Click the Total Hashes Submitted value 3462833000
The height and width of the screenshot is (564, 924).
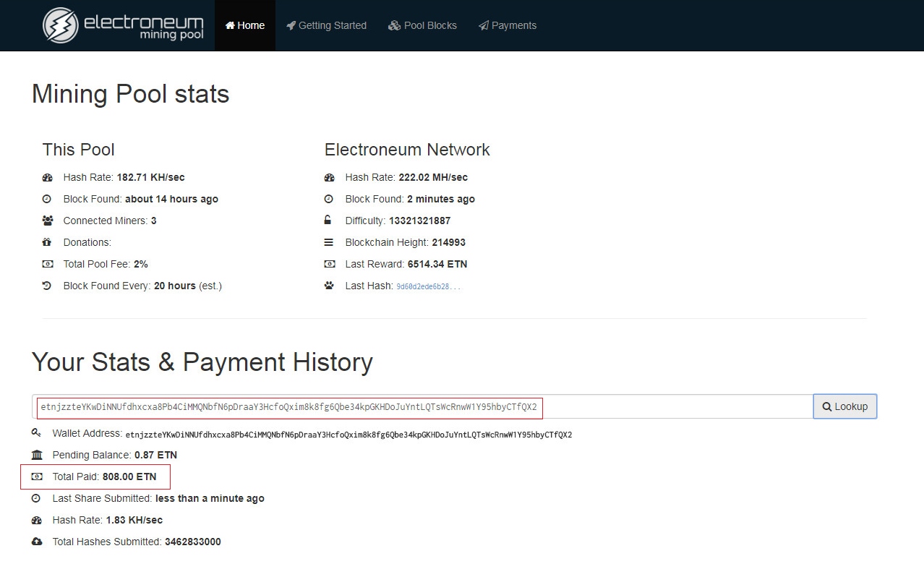point(193,542)
